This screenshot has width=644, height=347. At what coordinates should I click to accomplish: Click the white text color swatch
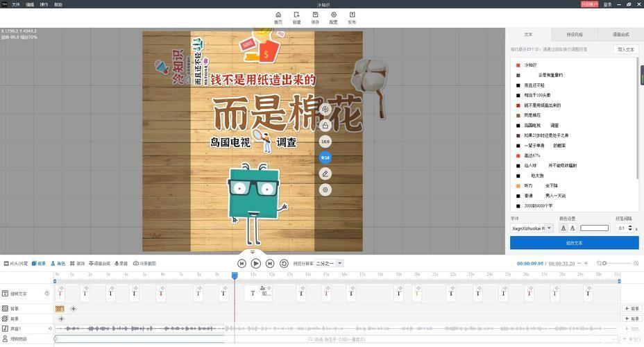click(594, 228)
